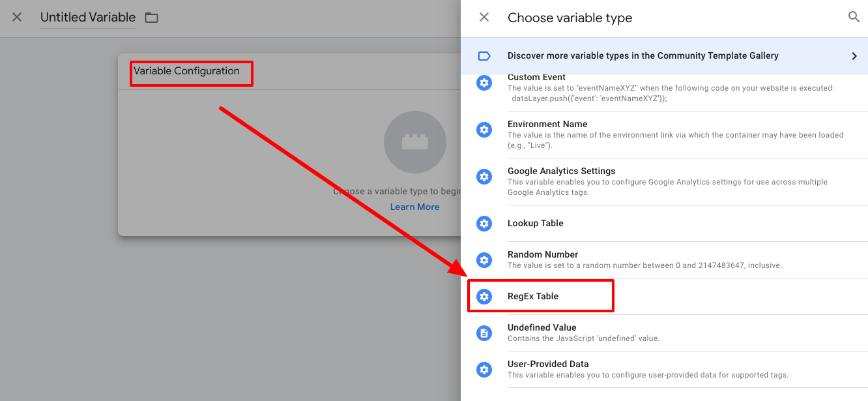Click the dataLayer.push code line text

click(x=589, y=98)
